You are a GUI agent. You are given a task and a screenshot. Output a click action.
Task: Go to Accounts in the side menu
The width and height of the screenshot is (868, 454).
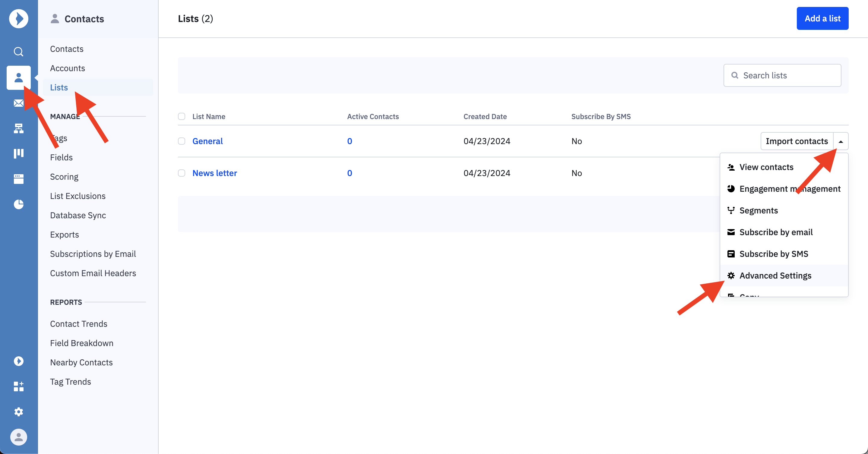click(67, 68)
